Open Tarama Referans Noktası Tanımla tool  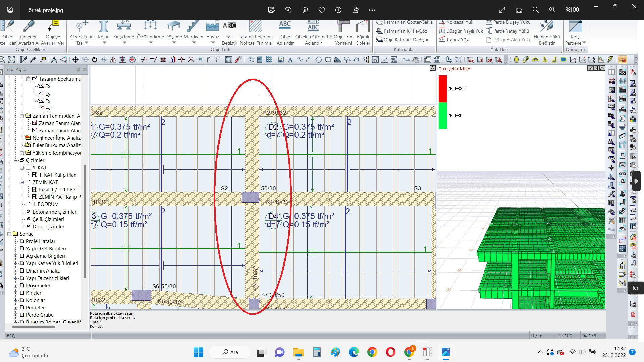pos(256,33)
